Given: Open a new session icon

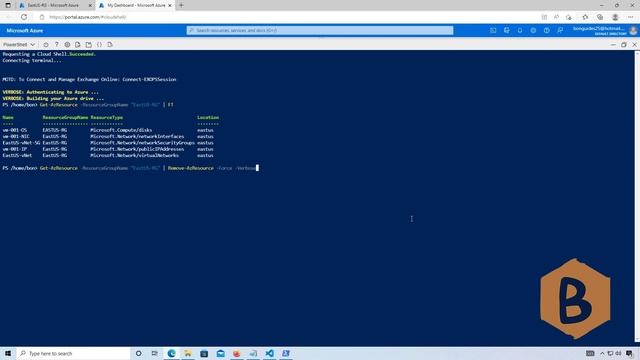Looking at the screenshot, I should click(x=89, y=44).
